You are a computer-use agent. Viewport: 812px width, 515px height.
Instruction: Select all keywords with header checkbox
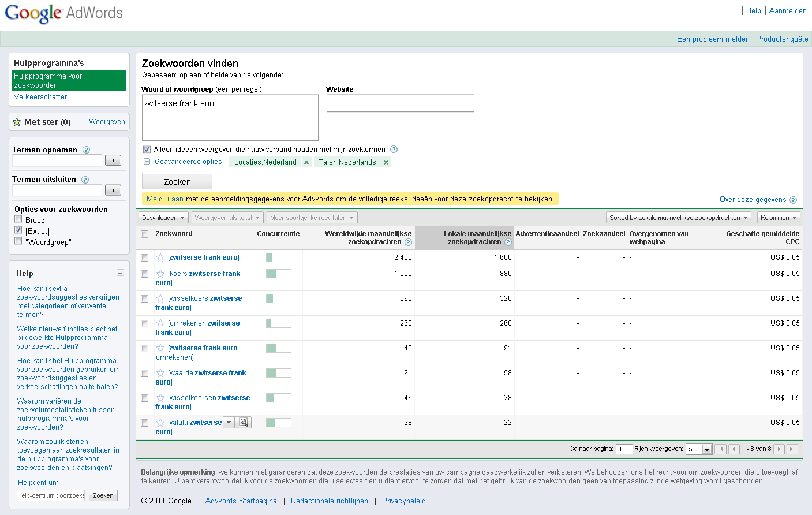(145, 234)
